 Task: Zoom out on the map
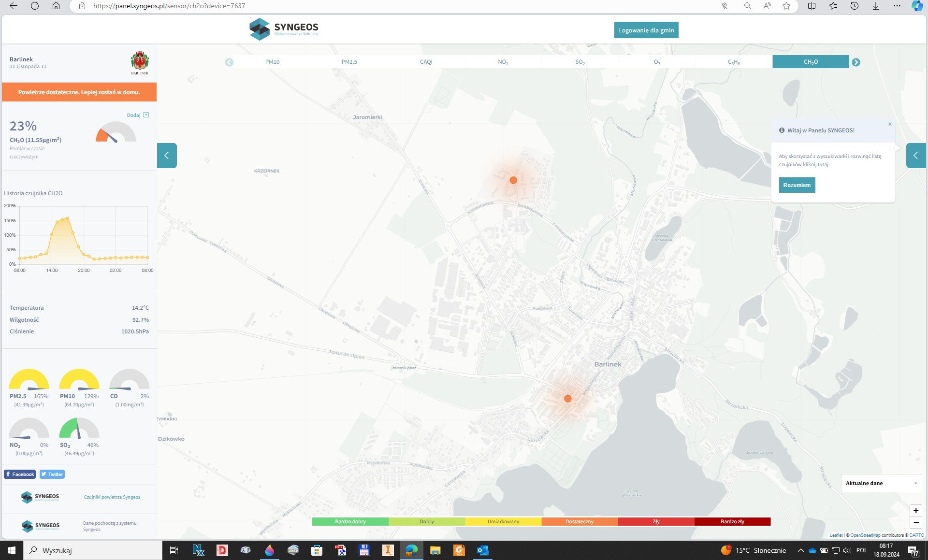pos(915,522)
